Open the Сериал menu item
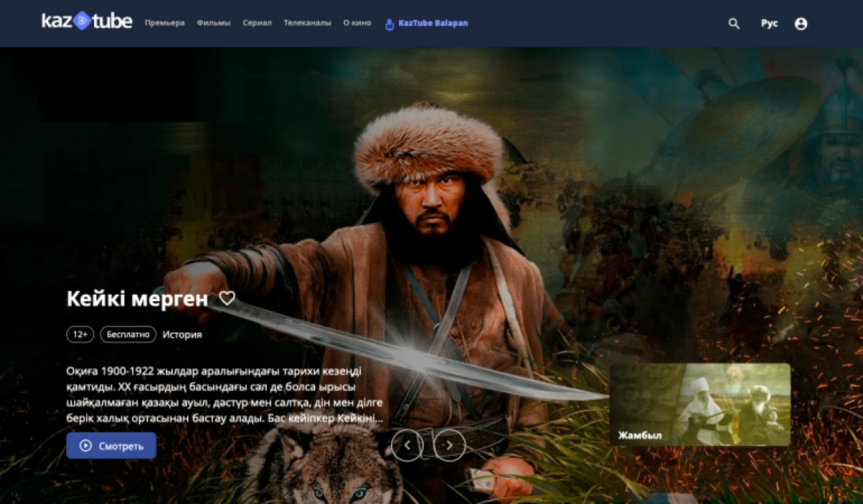This screenshot has height=504, width=863. pyautogui.click(x=257, y=23)
